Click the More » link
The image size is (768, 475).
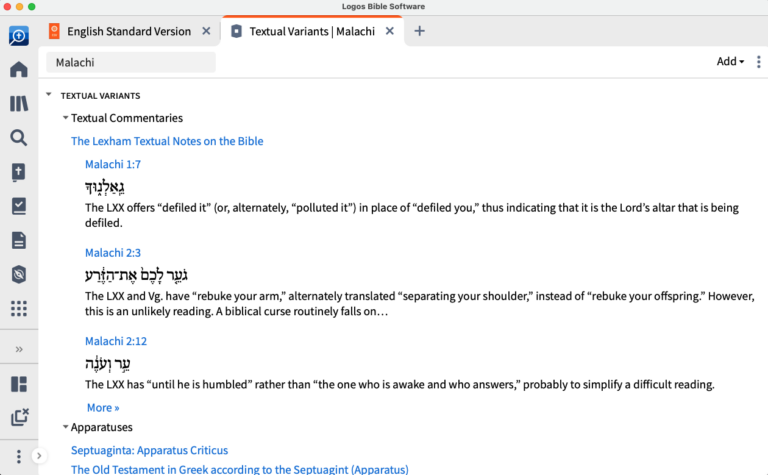click(103, 407)
